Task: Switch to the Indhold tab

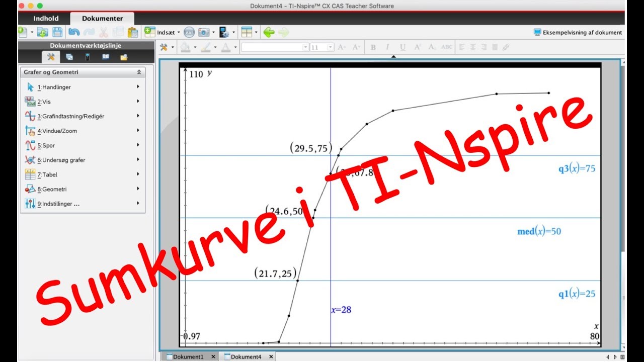Action: click(46, 19)
